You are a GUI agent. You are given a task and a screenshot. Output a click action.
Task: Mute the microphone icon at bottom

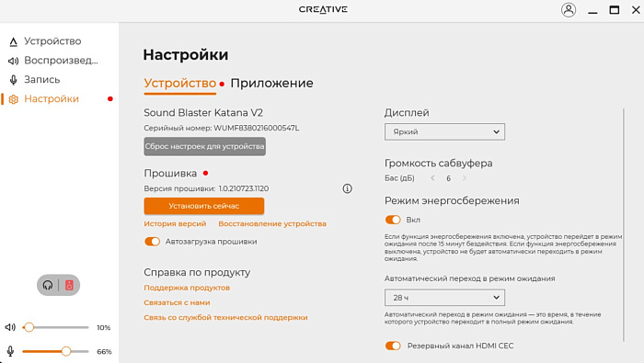click(x=10, y=351)
